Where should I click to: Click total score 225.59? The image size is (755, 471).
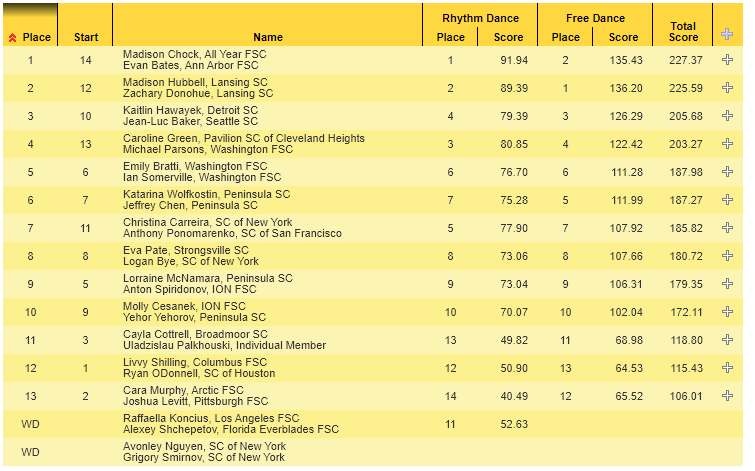point(686,88)
